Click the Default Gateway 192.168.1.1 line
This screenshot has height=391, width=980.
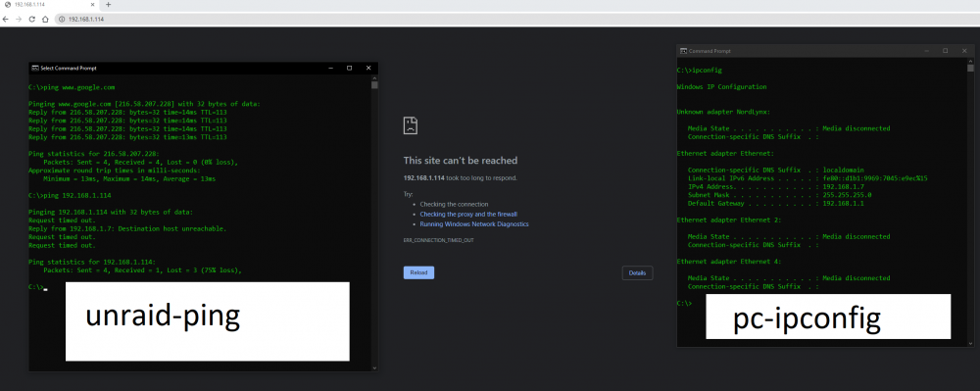click(x=775, y=204)
